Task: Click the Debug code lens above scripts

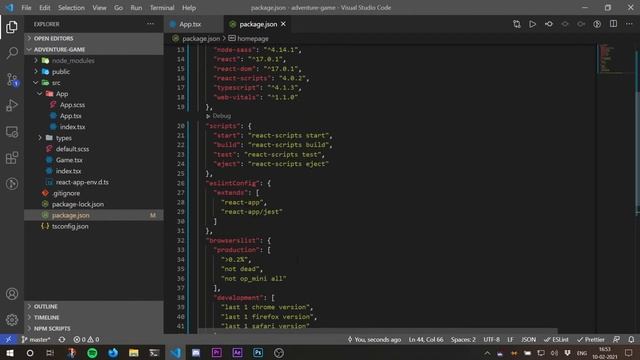Action: click(222, 116)
